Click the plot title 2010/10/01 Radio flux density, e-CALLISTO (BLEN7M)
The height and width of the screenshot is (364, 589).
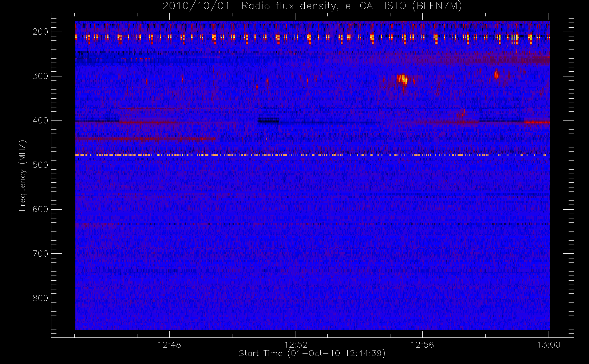coord(312,6)
